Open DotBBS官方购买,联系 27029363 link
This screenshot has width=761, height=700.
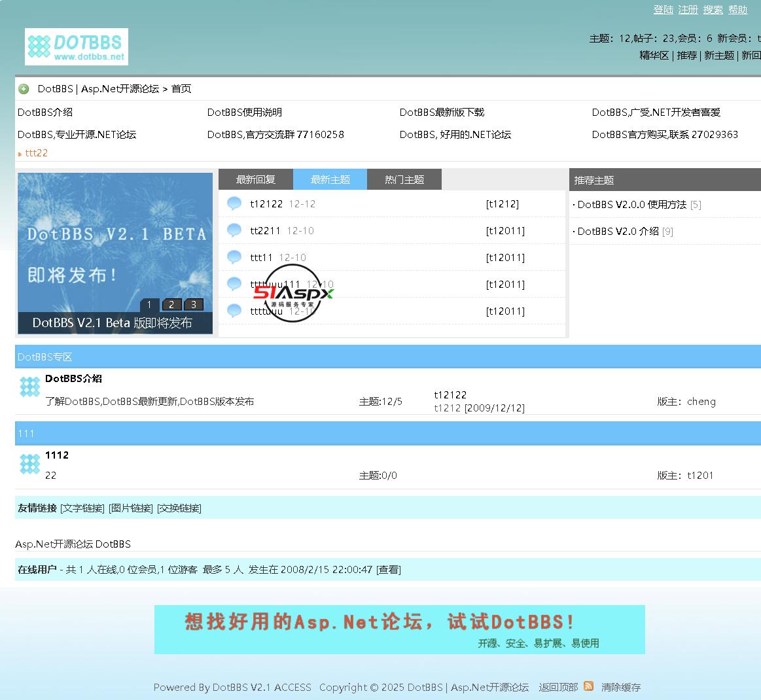point(665,134)
